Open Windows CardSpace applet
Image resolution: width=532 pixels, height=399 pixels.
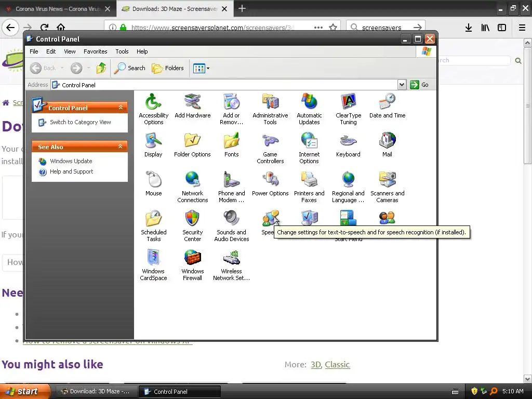(153, 264)
